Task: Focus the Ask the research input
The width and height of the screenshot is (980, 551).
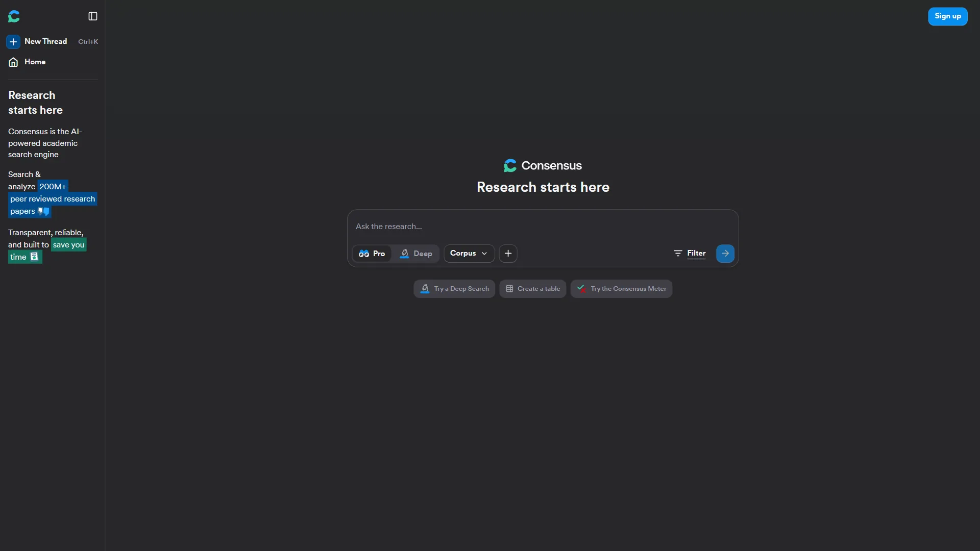Action: tap(543, 227)
